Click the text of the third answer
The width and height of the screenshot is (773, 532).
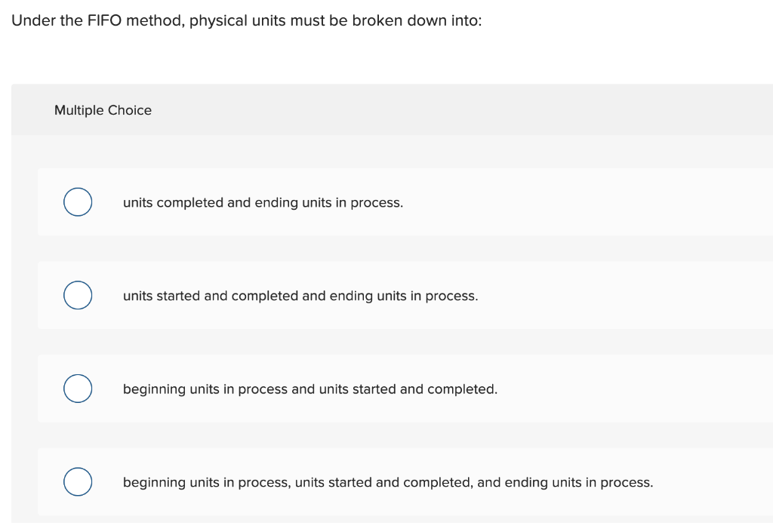310,389
